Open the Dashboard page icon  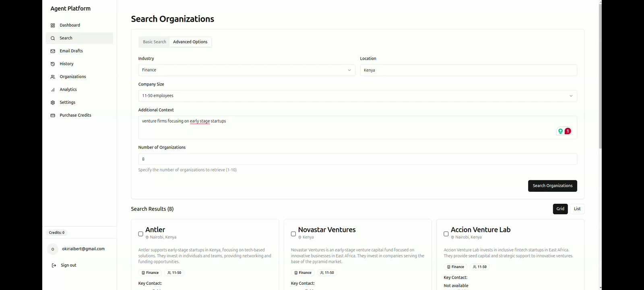pyautogui.click(x=53, y=25)
